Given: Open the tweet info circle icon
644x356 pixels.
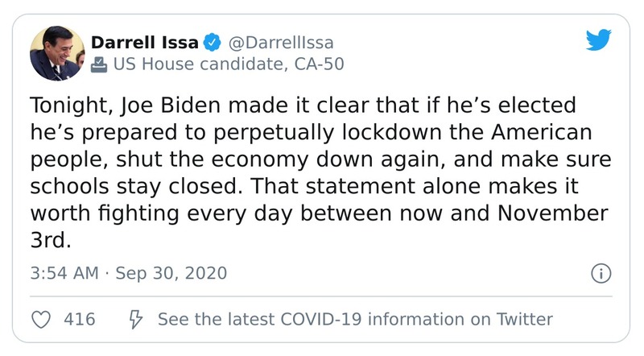Looking at the screenshot, I should click(x=601, y=273).
